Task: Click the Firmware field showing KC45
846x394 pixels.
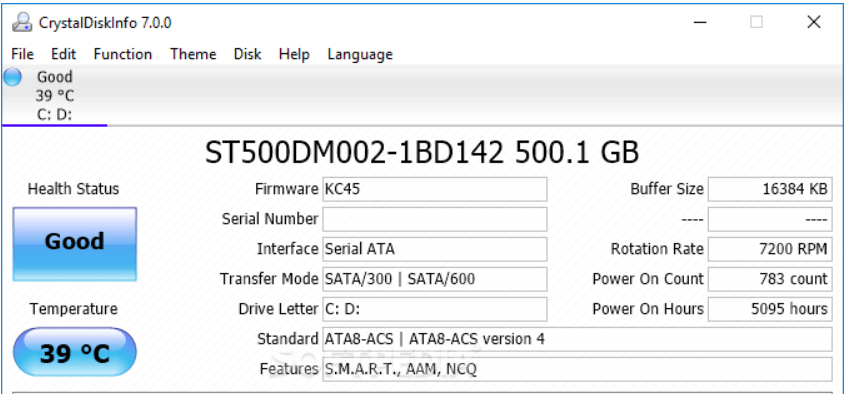Action: [435, 189]
